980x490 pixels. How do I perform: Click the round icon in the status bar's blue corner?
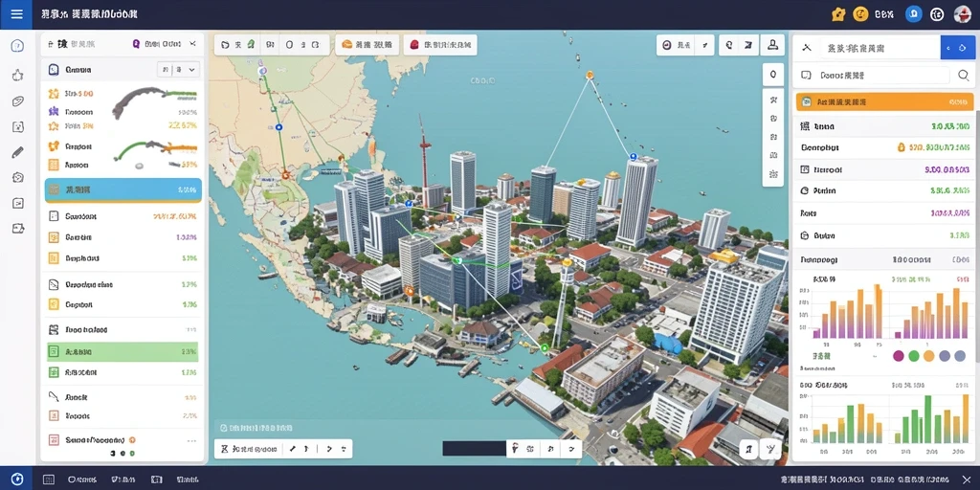tap(17, 479)
